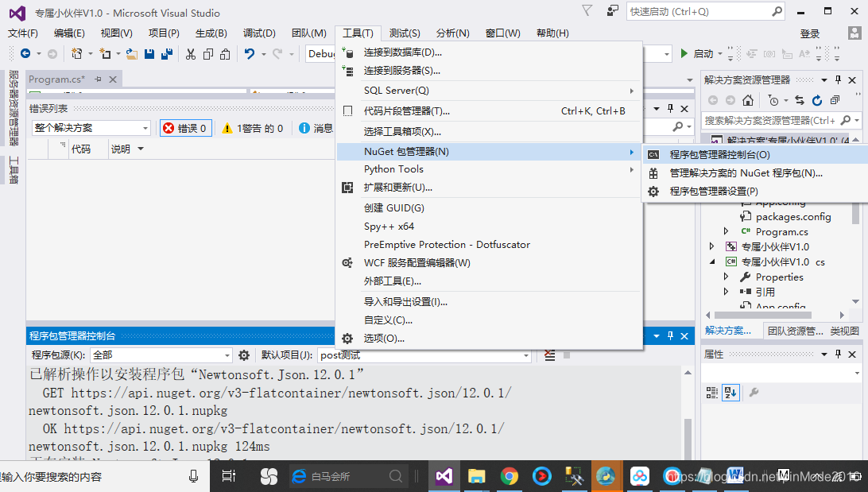Click the Visual Studio taskbar icon

(444, 476)
